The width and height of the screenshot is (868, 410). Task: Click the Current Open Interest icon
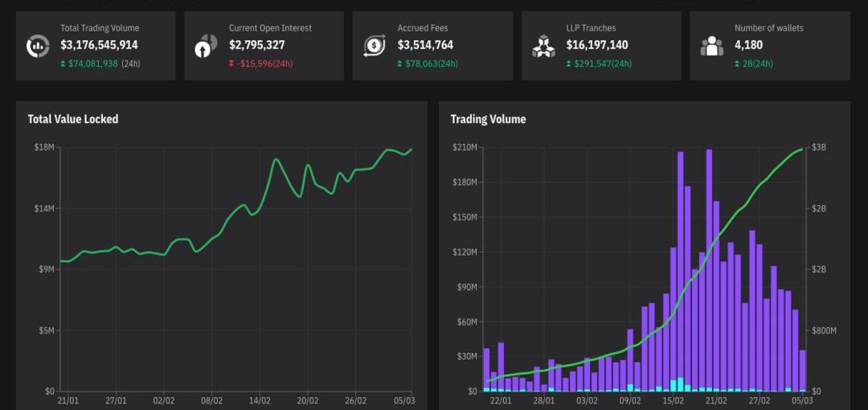pos(206,47)
